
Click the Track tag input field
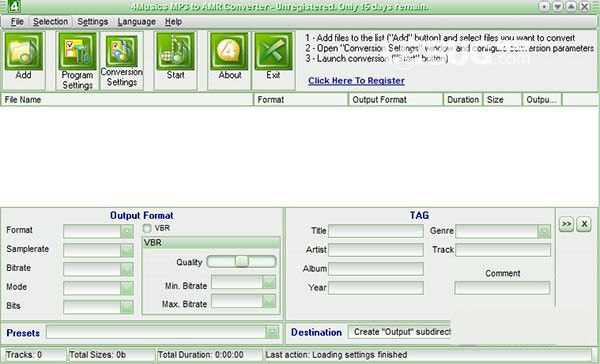[x=503, y=250]
